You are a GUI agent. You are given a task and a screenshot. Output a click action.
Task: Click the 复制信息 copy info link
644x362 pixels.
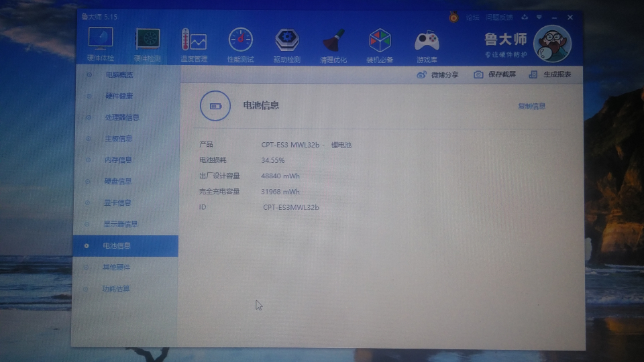click(531, 107)
